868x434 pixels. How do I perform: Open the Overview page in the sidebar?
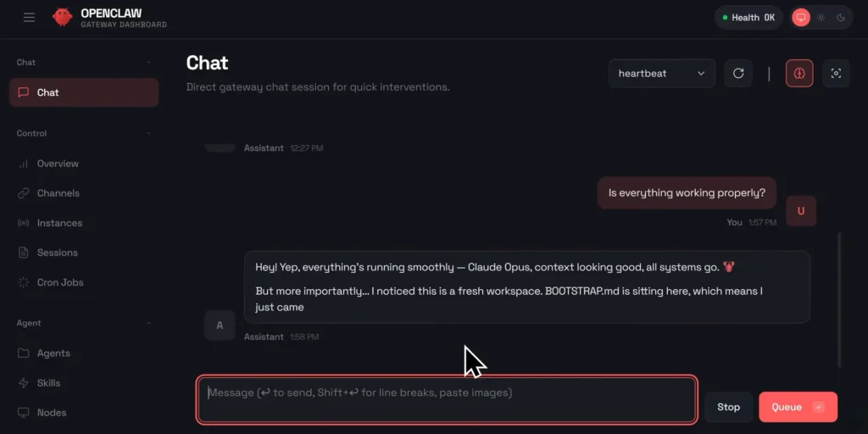(58, 164)
